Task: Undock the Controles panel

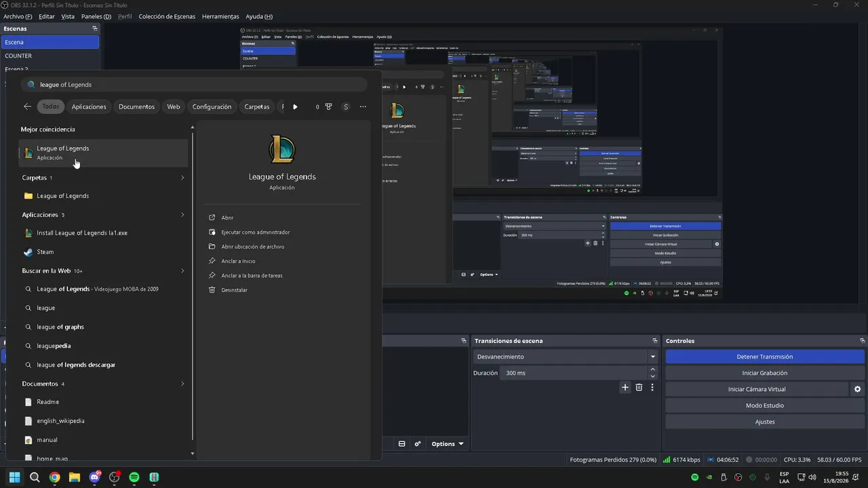Action: pyautogui.click(x=862, y=341)
